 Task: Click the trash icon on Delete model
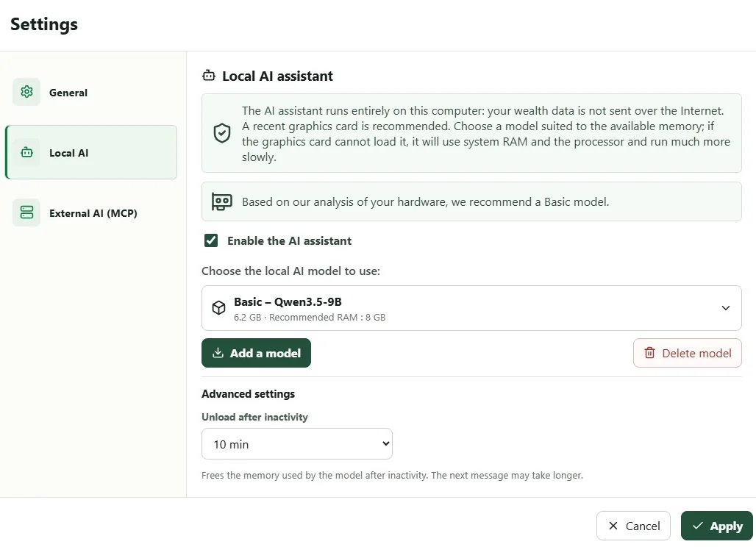(x=650, y=353)
